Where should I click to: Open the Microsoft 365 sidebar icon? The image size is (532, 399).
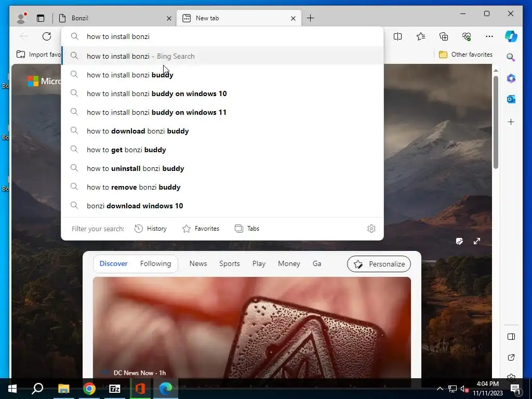[511, 78]
